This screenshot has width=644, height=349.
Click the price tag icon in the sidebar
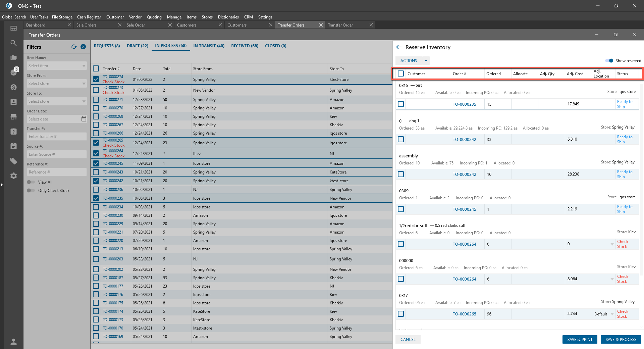(x=13, y=161)
